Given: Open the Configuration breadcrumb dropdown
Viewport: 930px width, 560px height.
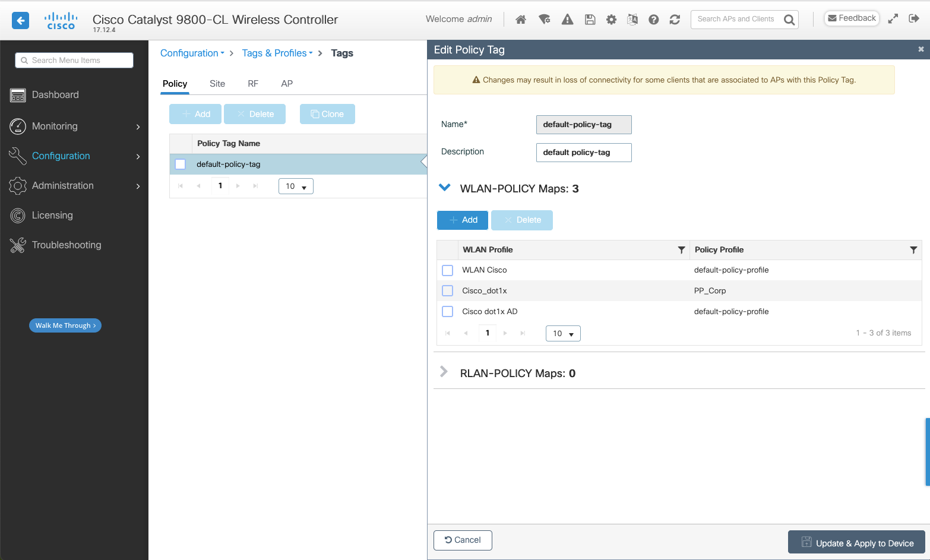Looking at the screenshot, I should point(192,53).
